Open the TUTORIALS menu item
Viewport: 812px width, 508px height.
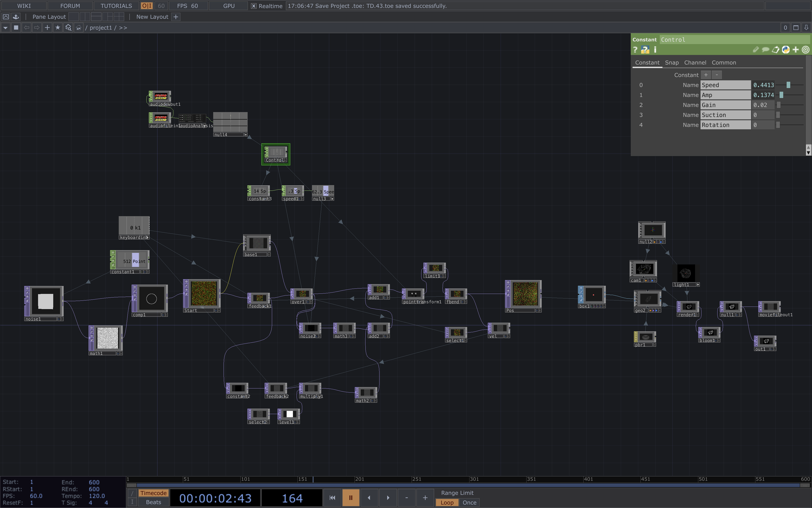coord(116,6)
